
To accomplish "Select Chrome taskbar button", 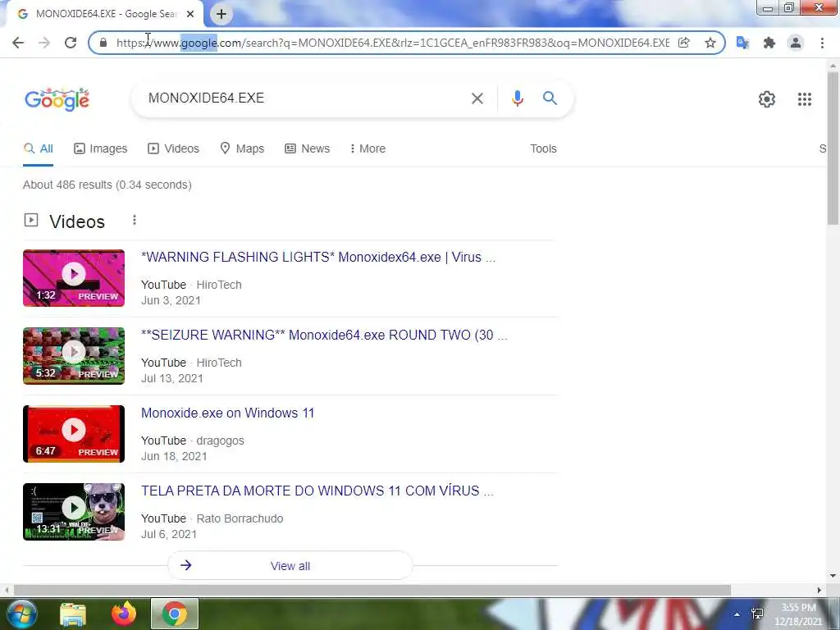I will tap(175, 614).
